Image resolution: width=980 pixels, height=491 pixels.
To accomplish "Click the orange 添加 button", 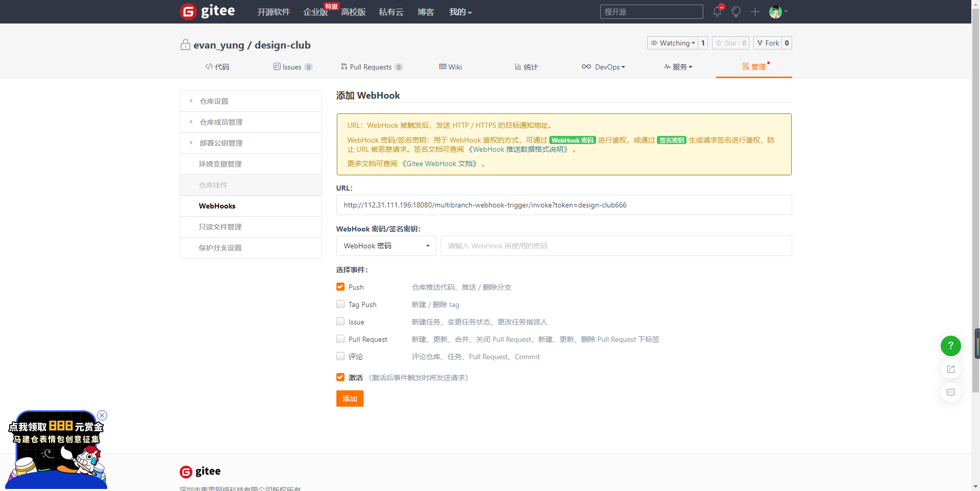I will (350, 399).
